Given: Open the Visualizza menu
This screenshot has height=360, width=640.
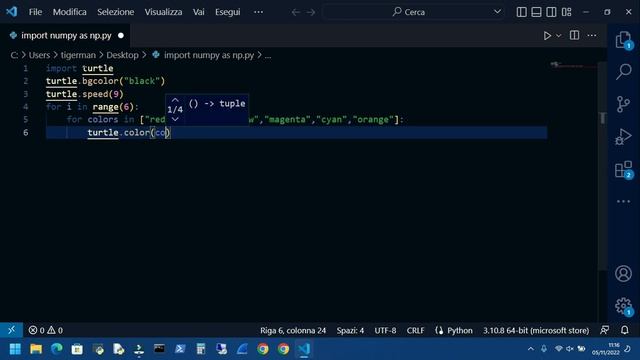Looking at the screenshot, I should (x=163, y=12).
